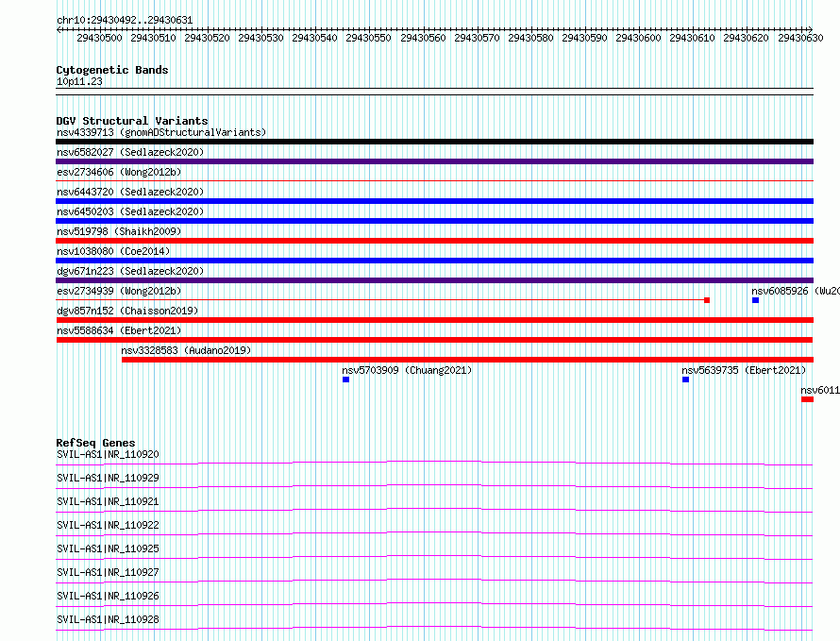
Task: Select the nsv6450203 (Sedlazeck2020) label
Action: tap(130, 211)
